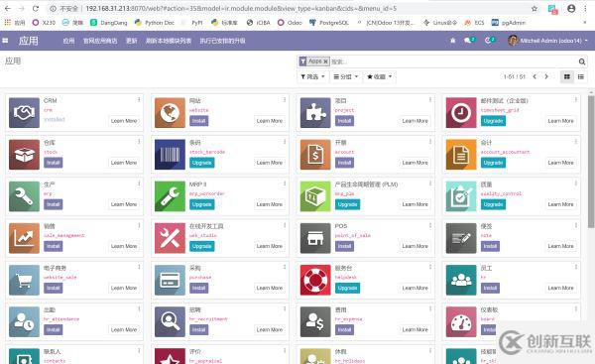Bookmark this page with the star icon
This screenshot has height=364, width=595.
coord(535,8)
